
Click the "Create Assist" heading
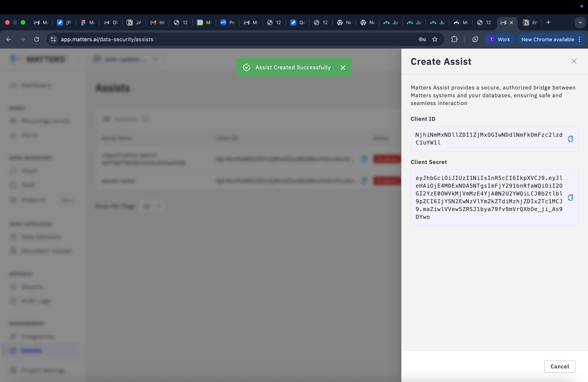tap(441, 61)
